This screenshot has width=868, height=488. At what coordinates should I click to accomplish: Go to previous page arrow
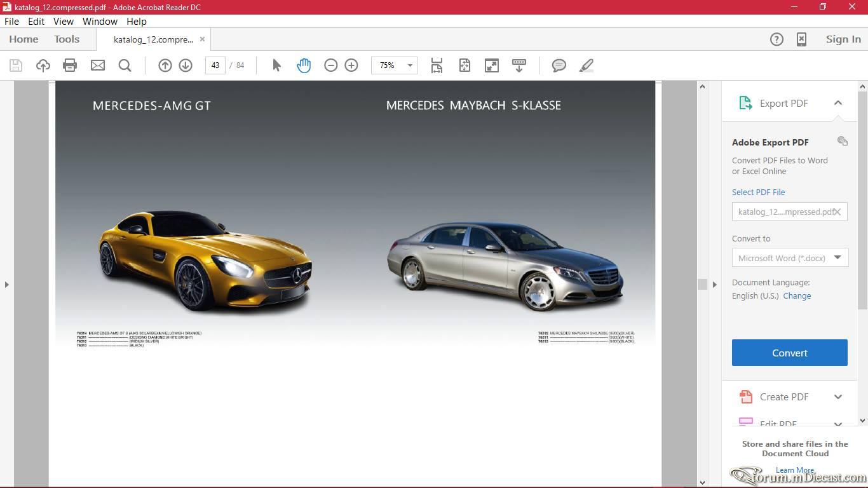(165, 65)
